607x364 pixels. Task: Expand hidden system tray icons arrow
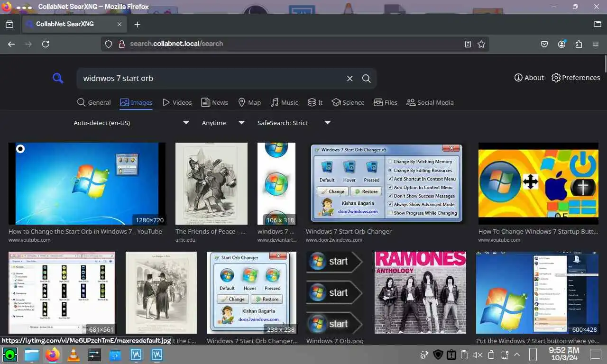(x=517, y=355)
